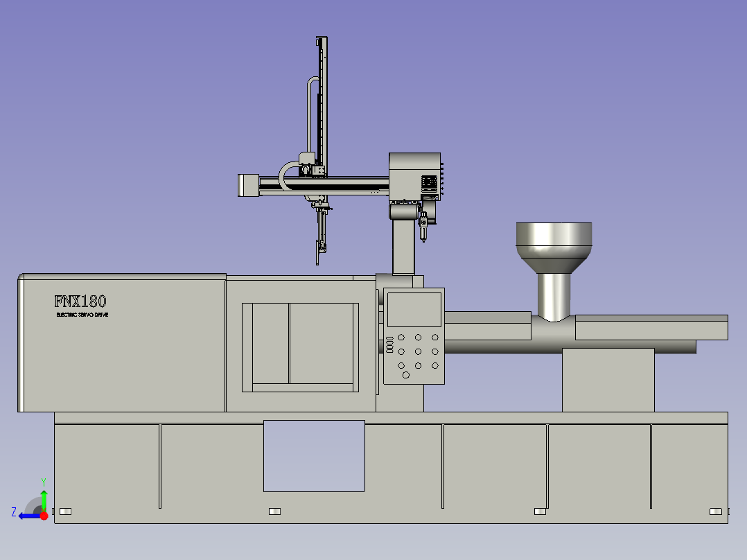The width and height of the screenshot is (747, 560).
Task: Select the ELECTRIC SERVO DRIVE lettering
Action: click(82, 315)
